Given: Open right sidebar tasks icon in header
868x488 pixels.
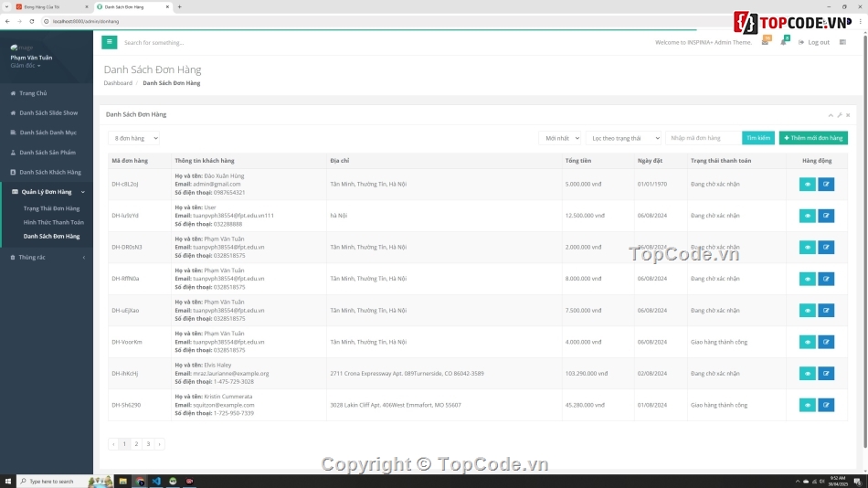Looking at the screenshot, I should 842,42.
